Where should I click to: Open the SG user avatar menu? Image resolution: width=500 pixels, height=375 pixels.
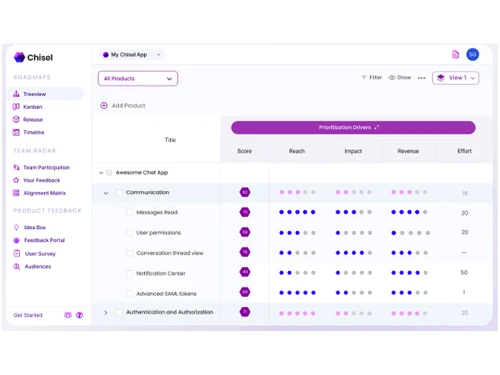click(x=473, y=54)
